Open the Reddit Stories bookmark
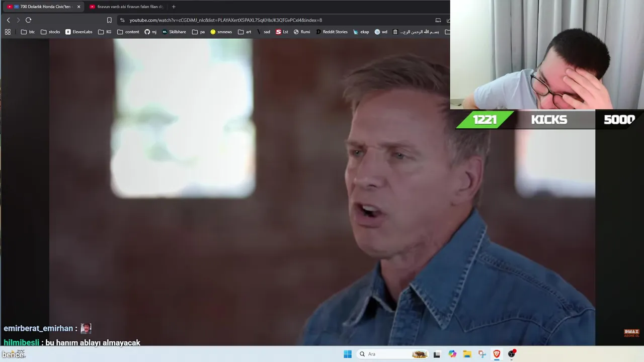The height and width of the screenshot is (362, 644). (x=332, y=32)
